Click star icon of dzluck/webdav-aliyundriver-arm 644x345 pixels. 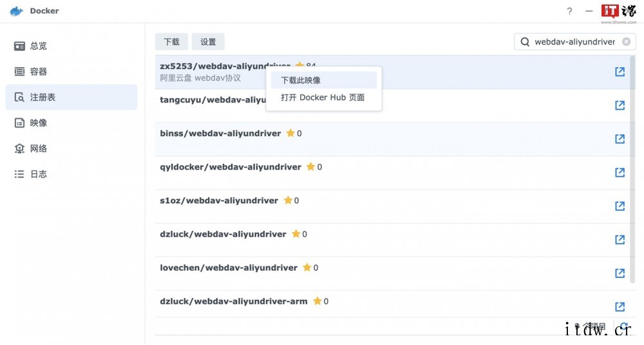(x=317, y=301)
